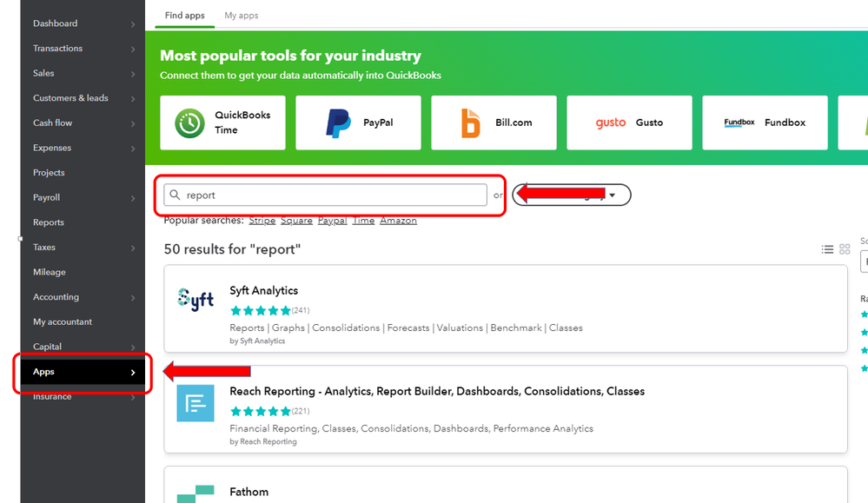This screenshot has width=868, height=503.
Task: Switch to the Find apps tab
Action: pyautogui.click(x=184, y=16)
